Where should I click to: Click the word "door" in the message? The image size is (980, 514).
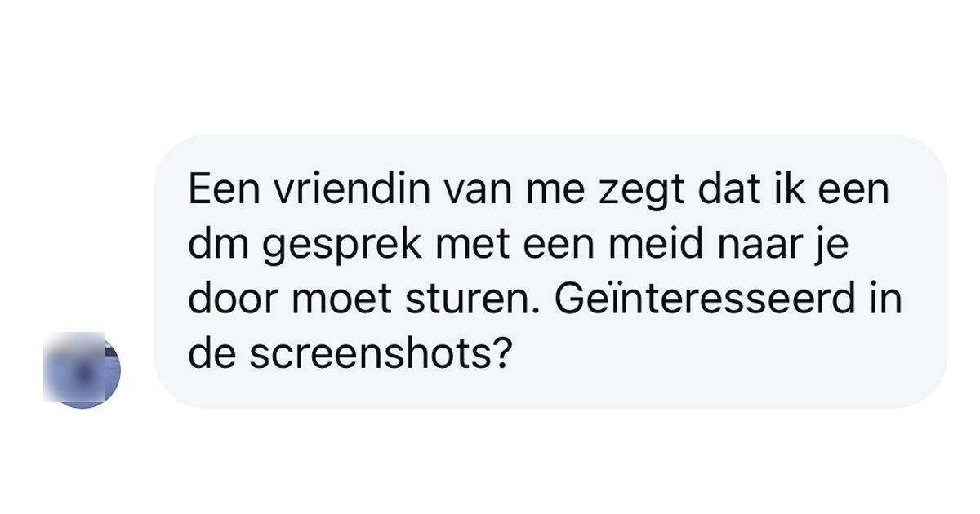(227, 301)
